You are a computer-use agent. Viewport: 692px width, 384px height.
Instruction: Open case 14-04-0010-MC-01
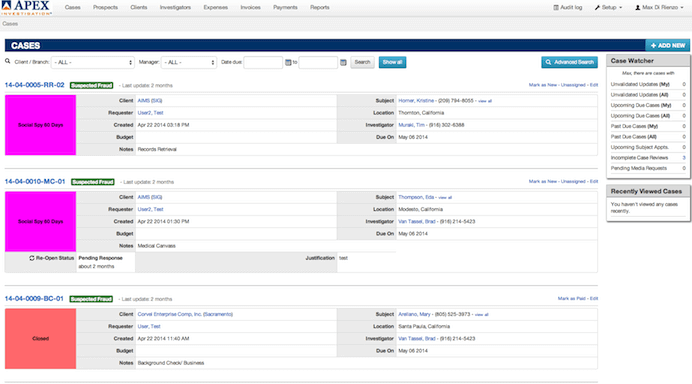(35, 181)
